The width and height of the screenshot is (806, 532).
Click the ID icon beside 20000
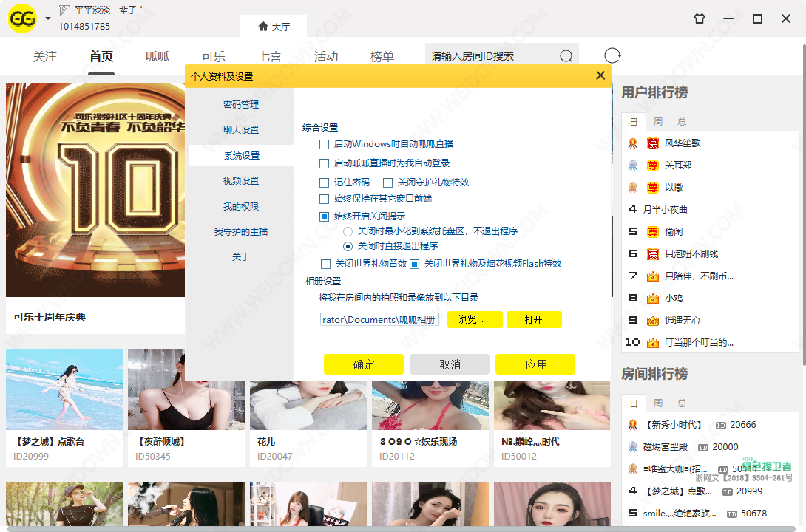(x=702, y=447)
